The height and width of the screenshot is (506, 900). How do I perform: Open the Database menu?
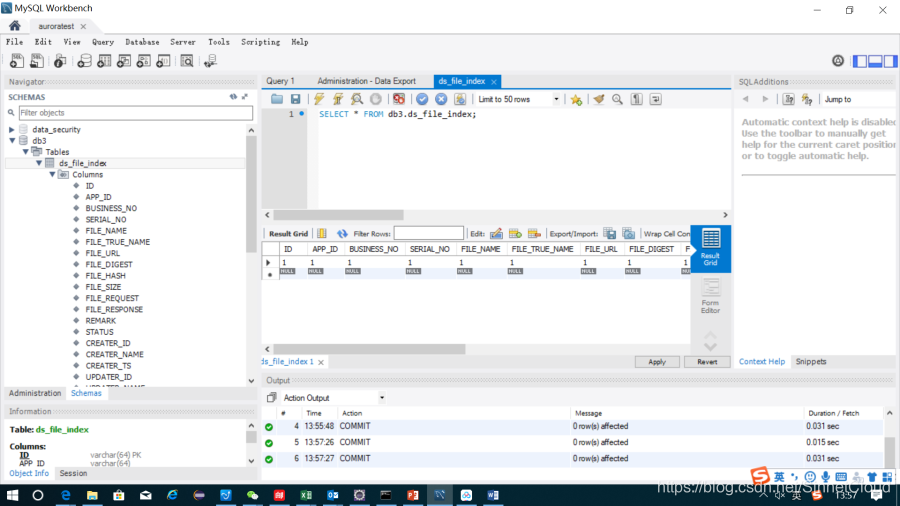pos(142,42)
